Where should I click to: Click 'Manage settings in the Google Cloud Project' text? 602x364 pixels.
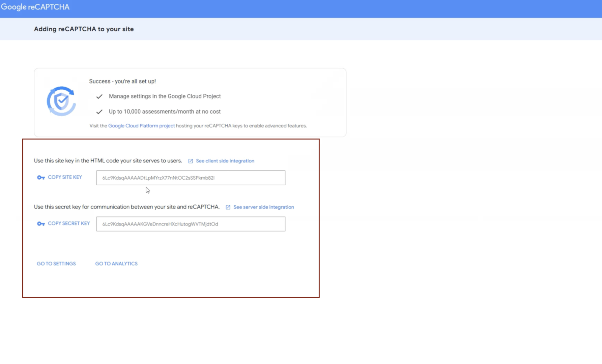[165, 96]
